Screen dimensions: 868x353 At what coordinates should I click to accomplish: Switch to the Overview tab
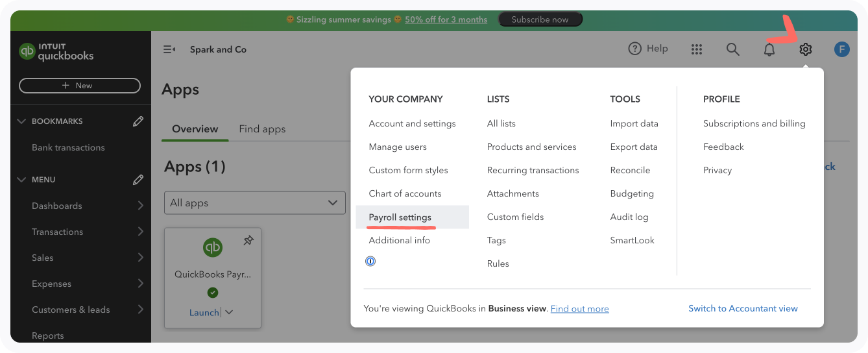point(195,128)
